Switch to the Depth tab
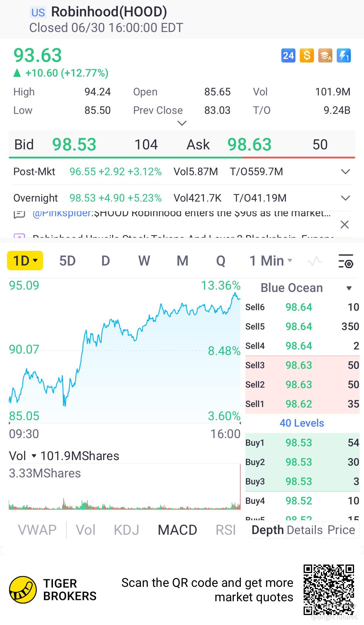This screenshot has height=625, width=364. 268,530
